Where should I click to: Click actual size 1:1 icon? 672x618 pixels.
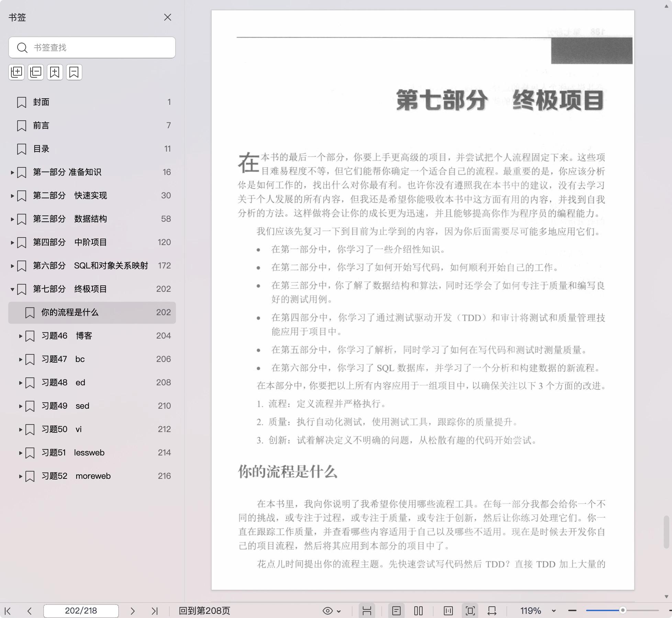[x=448, y=611]
